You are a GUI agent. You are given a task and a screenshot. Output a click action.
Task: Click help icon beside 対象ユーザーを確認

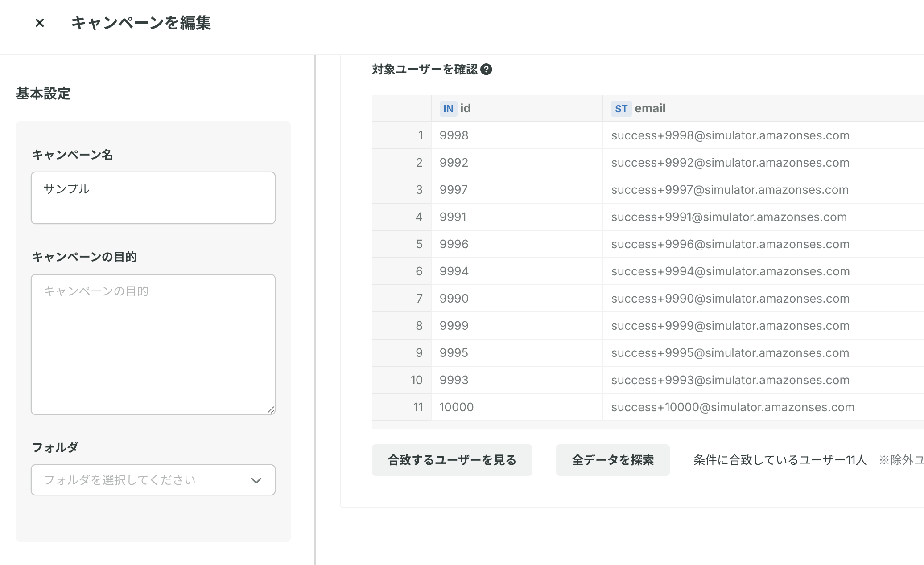click(x=486, y=70)
